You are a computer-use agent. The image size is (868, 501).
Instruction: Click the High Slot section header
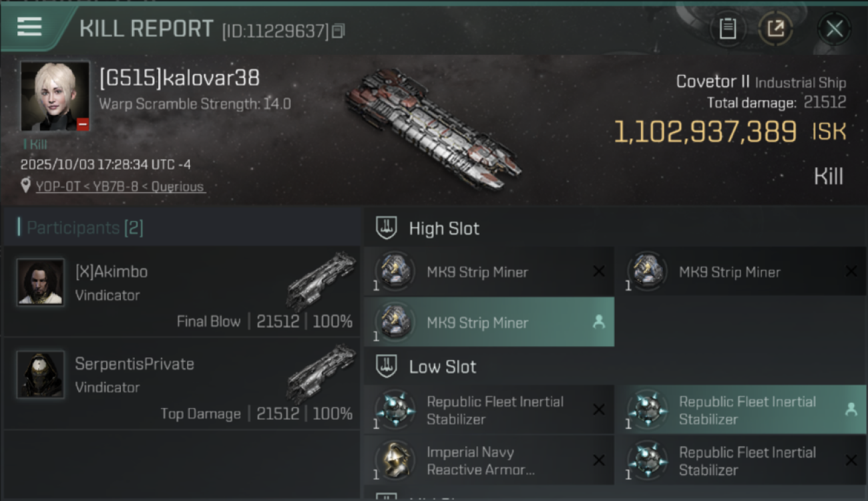(444, 228)
